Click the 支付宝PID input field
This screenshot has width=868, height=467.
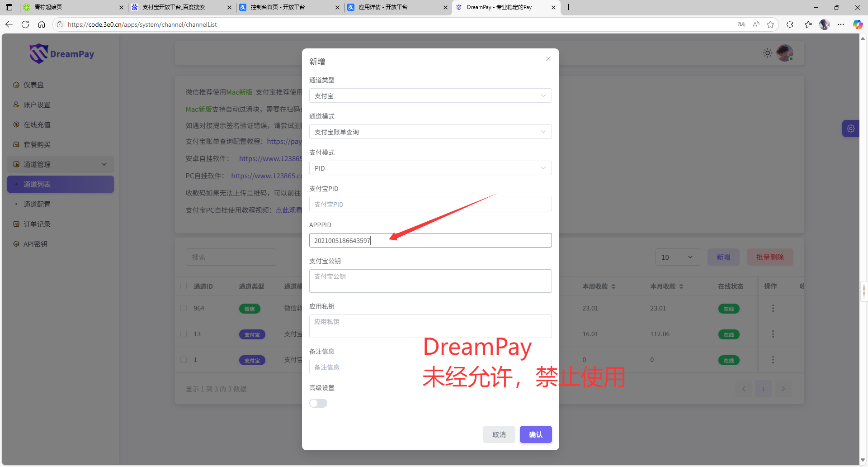(x=430, y=205)
